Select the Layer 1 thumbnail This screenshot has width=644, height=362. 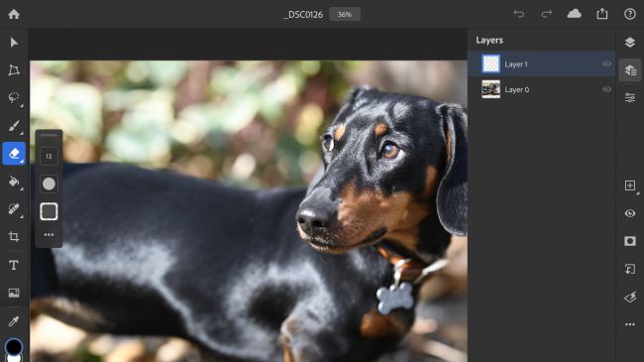490,63
